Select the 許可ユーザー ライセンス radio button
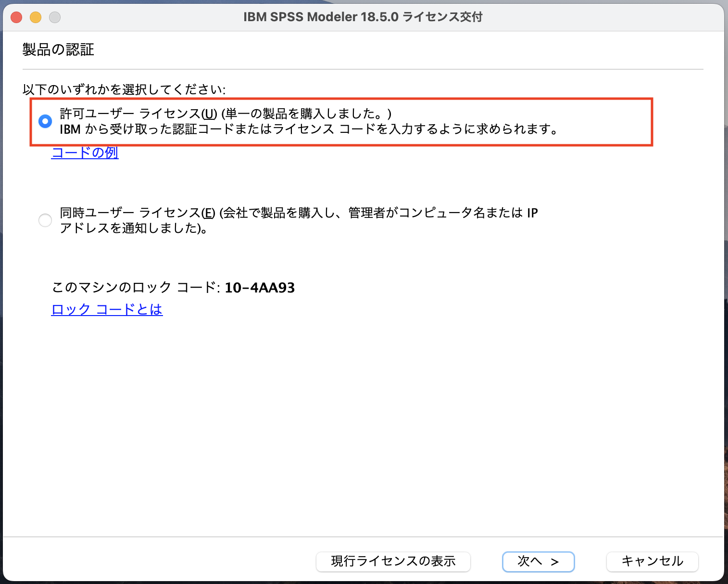The width and height of the screenshot is (728, 584). (45, 121)
